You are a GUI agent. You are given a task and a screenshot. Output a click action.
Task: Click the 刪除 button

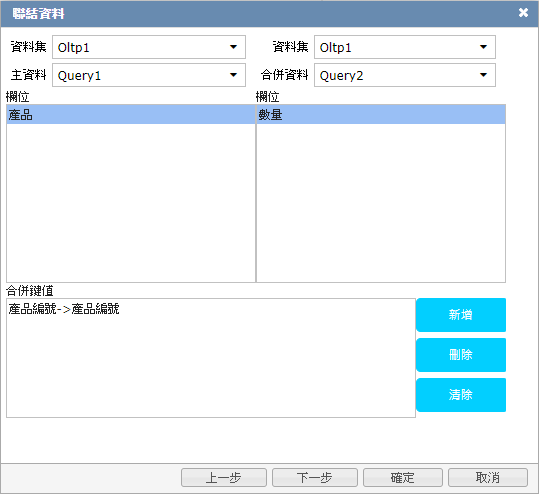(x=461, y=354)
